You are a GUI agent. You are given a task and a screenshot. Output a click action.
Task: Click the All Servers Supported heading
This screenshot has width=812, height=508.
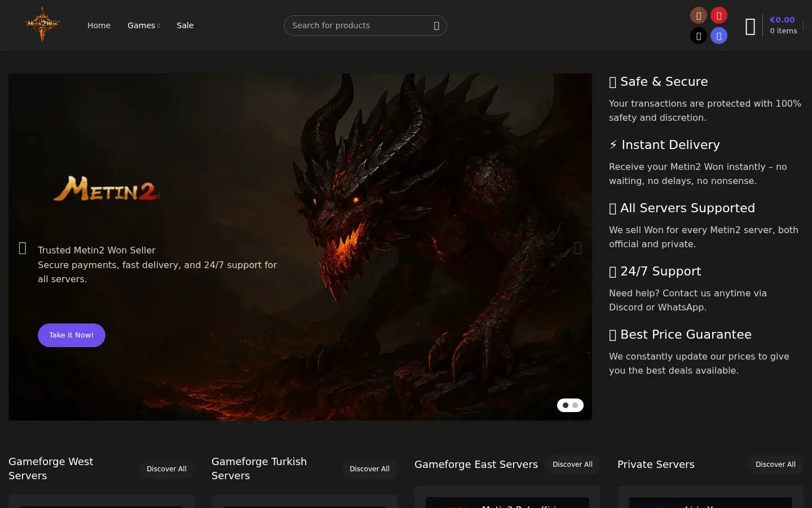coord(682,208)
